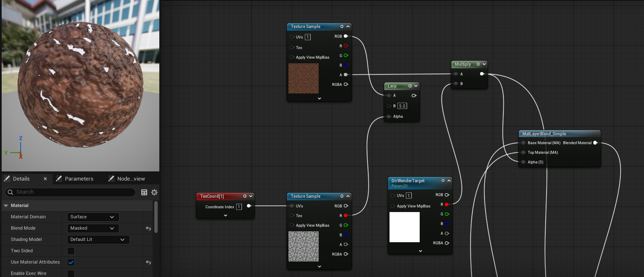
Task: Click the Details search field
Action: 70,192
